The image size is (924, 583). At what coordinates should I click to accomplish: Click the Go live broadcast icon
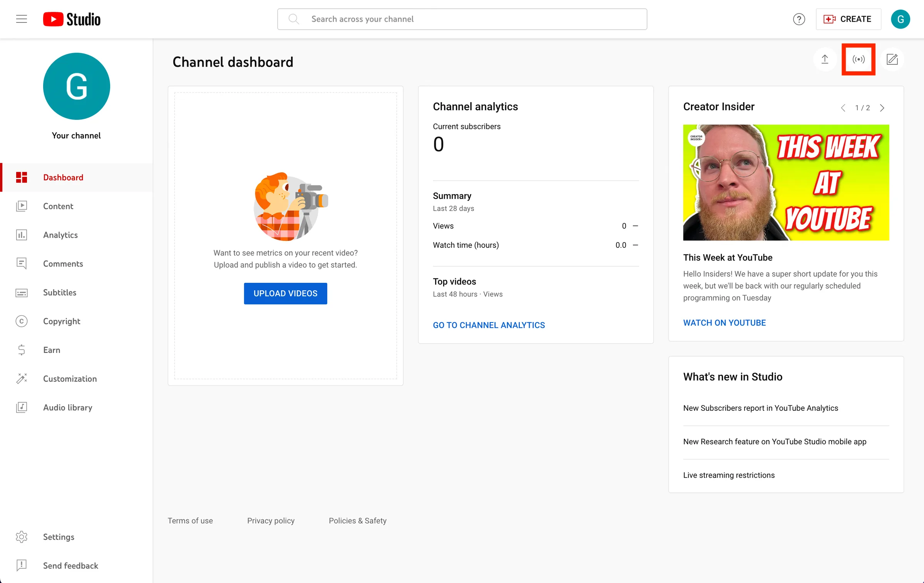(x=858, y=59)
